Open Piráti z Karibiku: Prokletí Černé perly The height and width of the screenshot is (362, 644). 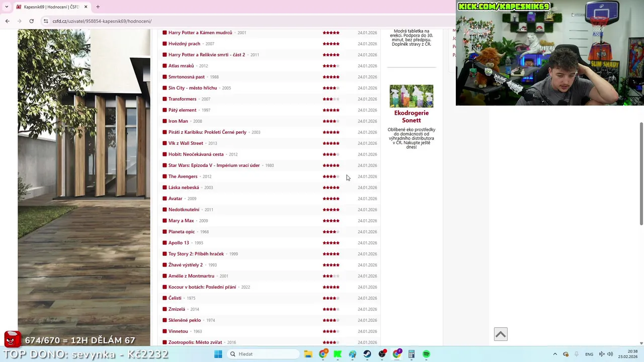pos(207,132)
